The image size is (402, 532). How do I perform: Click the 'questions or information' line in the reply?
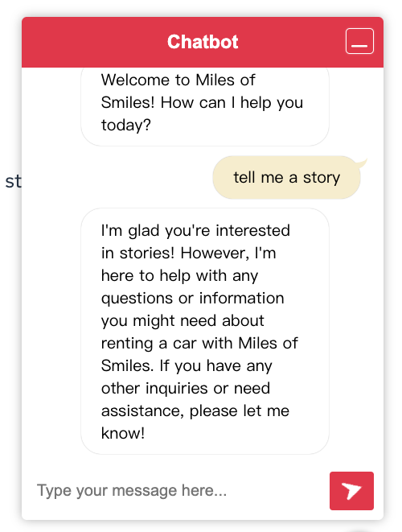192,299
